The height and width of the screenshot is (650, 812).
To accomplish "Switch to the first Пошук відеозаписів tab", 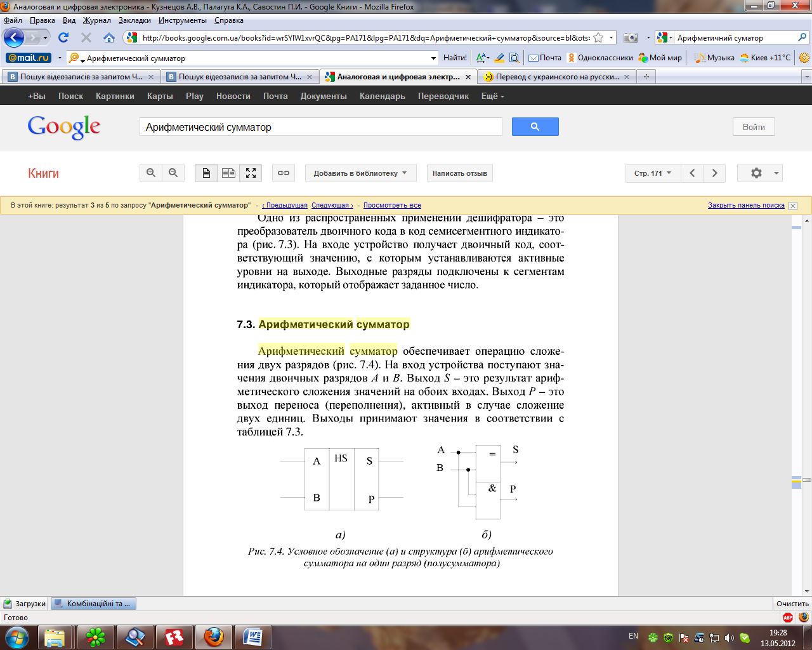I will click(80, 77).
